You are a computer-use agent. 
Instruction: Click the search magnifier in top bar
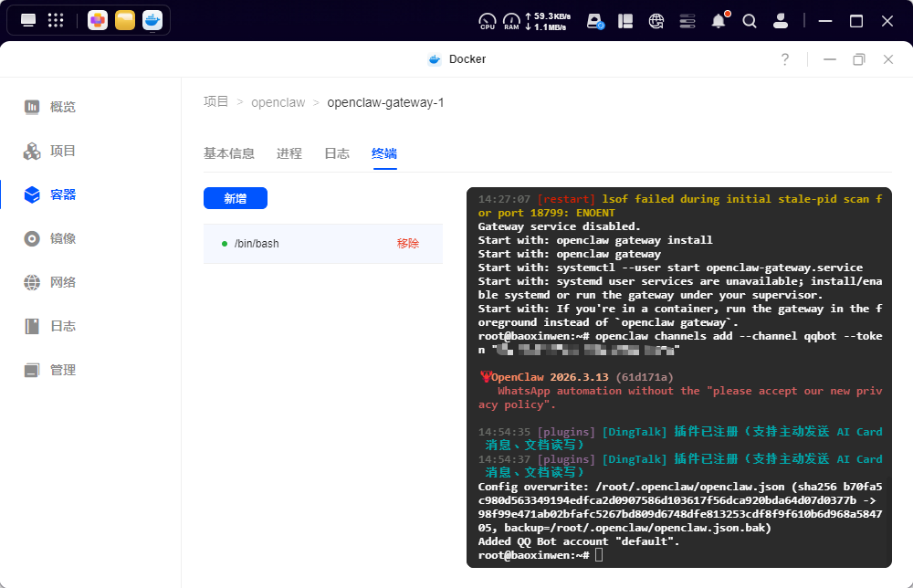point(750,20)
